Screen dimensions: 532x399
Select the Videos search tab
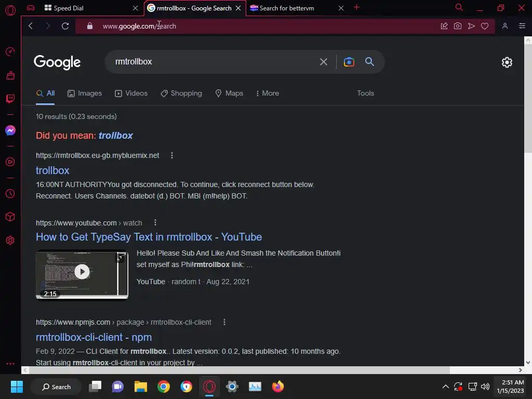pos(131,94)
